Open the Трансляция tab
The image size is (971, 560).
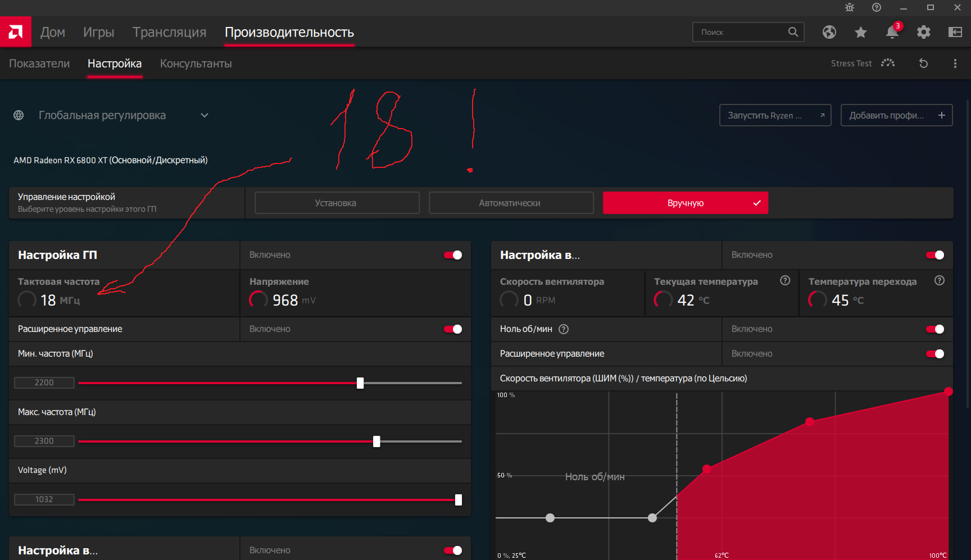click(170, 32)
